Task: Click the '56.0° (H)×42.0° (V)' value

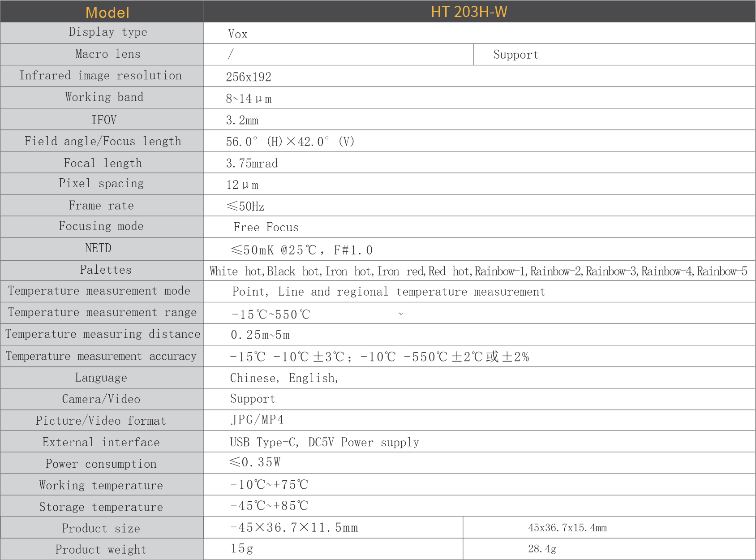Action: (x=290, y=142)
